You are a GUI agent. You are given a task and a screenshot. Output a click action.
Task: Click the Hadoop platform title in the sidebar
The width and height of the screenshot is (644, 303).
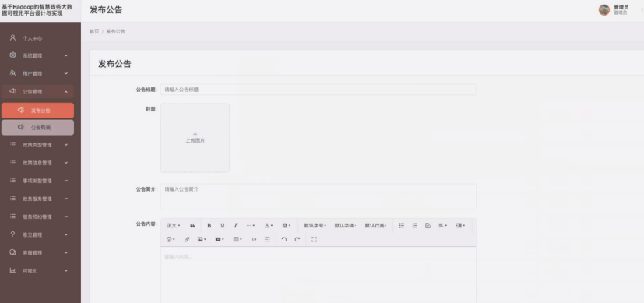37,10
